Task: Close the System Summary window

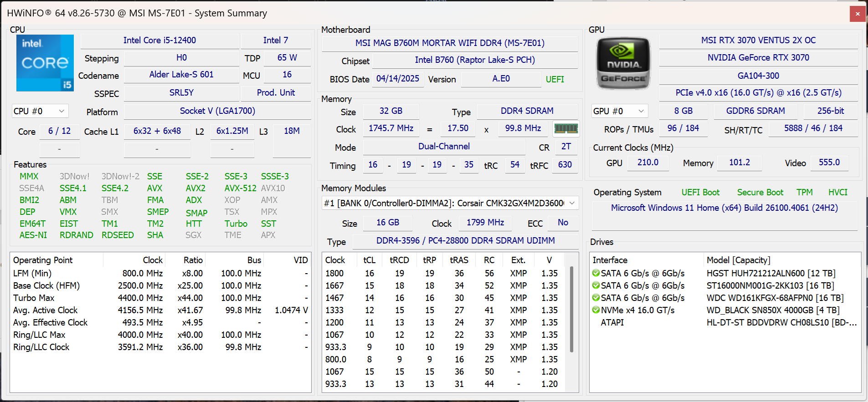Action: 858,14
